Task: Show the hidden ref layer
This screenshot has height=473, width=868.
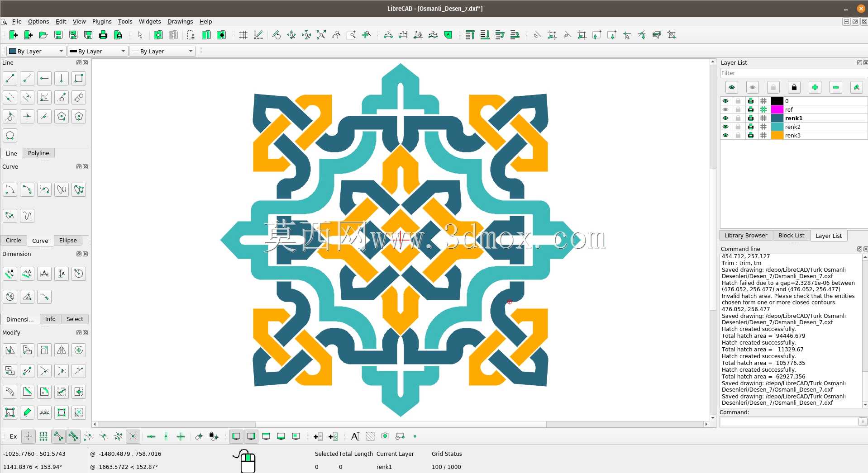Action: (725, 109)
